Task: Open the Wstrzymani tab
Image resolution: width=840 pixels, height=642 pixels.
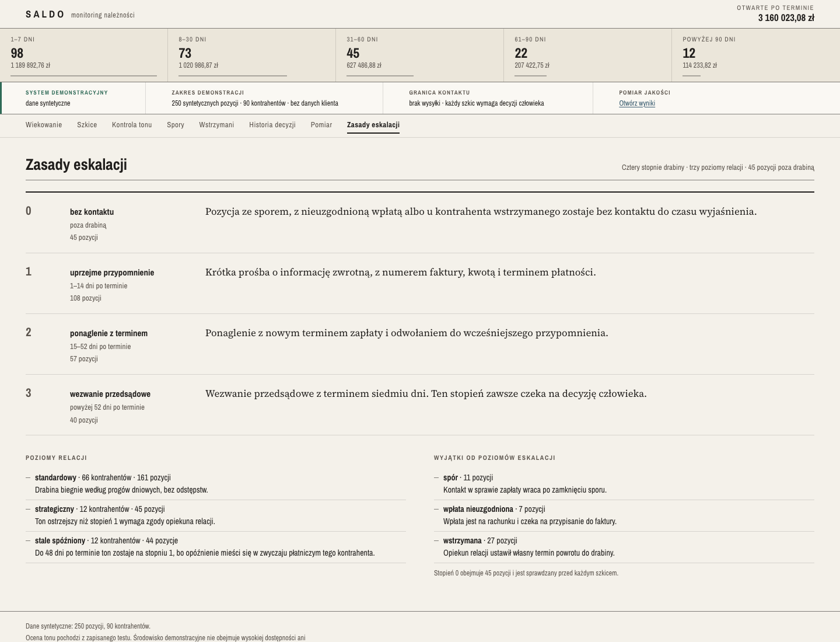Action: (x=216, y=125)
